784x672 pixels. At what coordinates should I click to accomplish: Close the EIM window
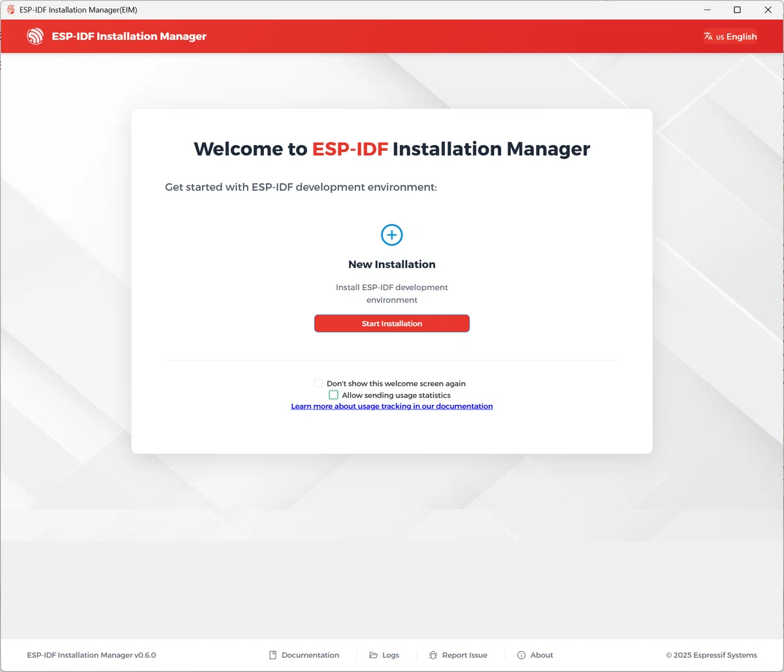(x=768, y=10)
